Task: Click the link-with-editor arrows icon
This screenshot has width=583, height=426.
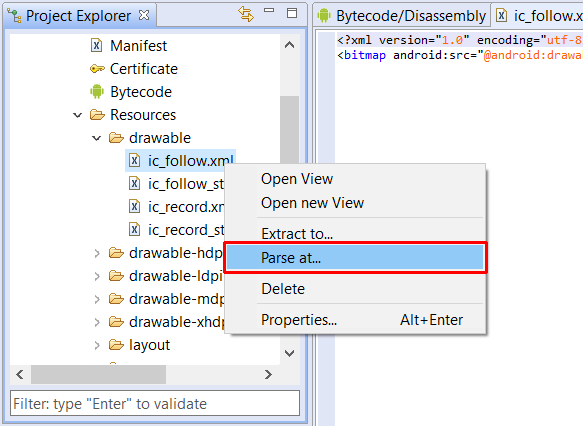Action: coord(246,14)
